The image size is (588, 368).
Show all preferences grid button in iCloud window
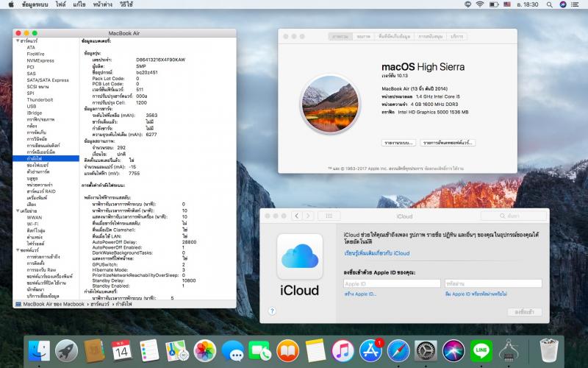[329, 216]
